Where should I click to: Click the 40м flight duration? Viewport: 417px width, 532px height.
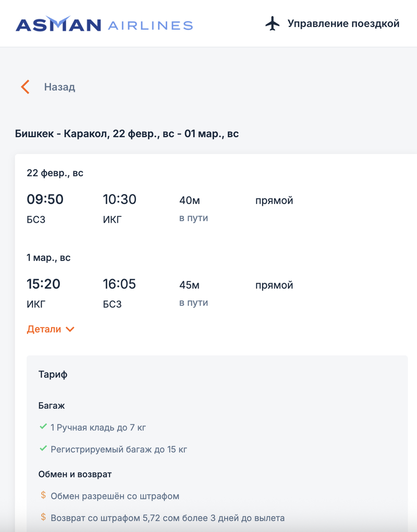(x=190, y=200)
